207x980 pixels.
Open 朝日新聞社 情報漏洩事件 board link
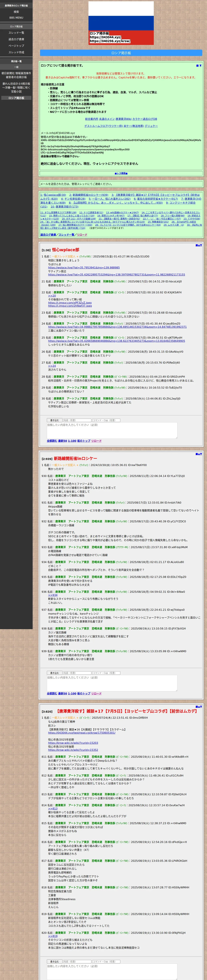click(x=16, y=75)
